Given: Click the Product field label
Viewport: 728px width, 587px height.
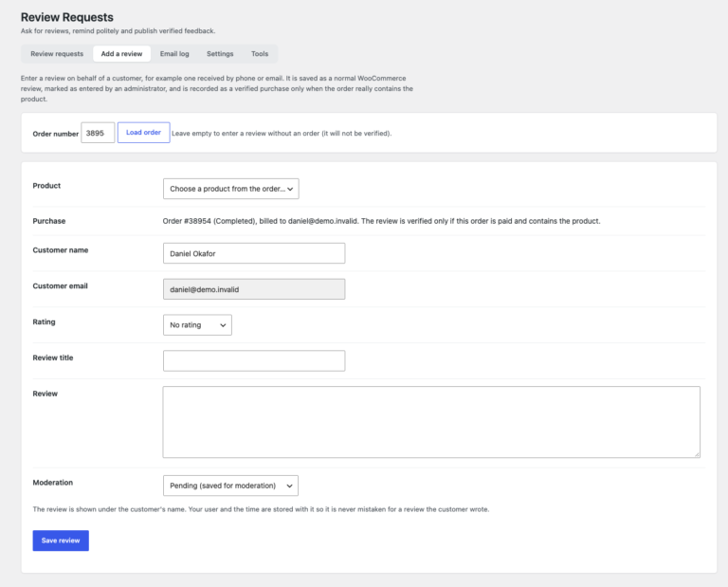Looking at the screenshot, I should [46, 186].
